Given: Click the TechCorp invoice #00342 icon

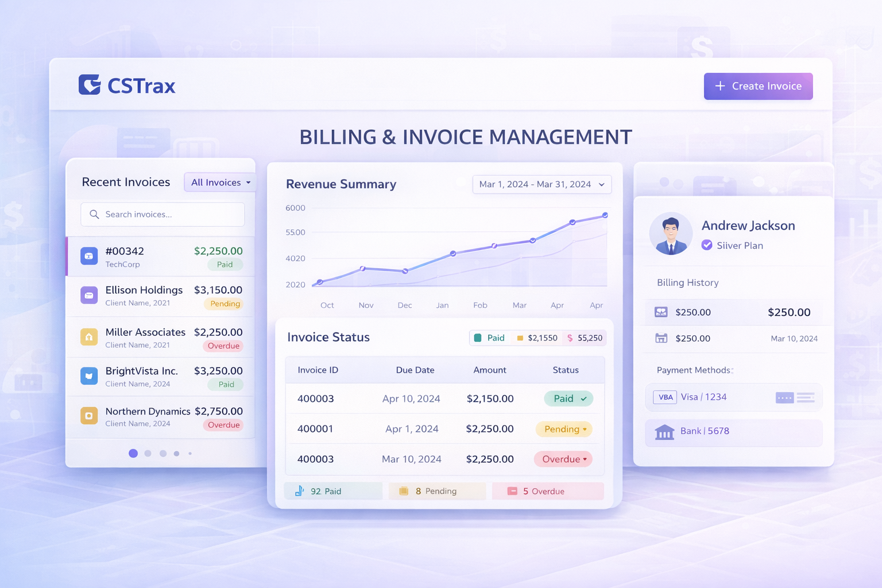Looking at the screenshot, I should point(89,256).
